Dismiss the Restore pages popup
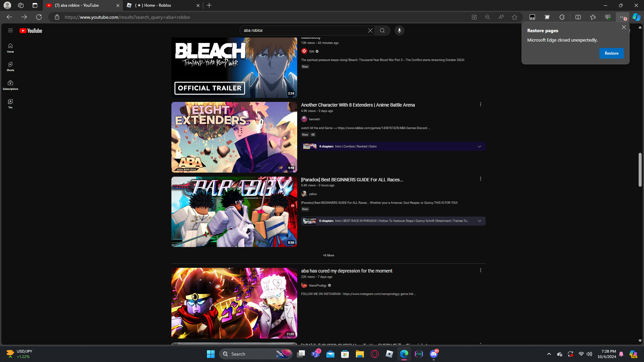The width and height of the screenshot is (644, 362). [624, 27]
